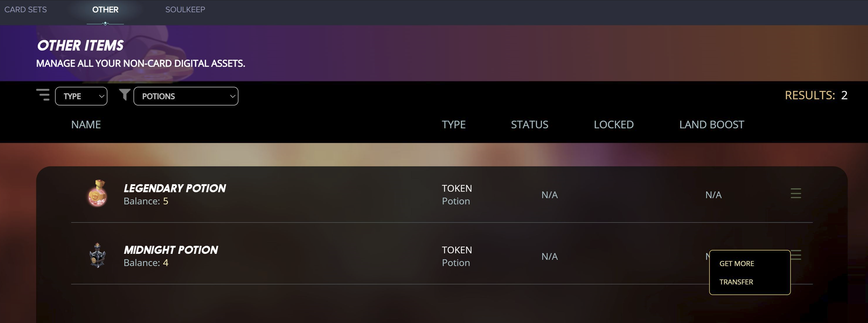Switch to the CARD SETS tab
Screen dimensions: 868x323
point(26,10)
